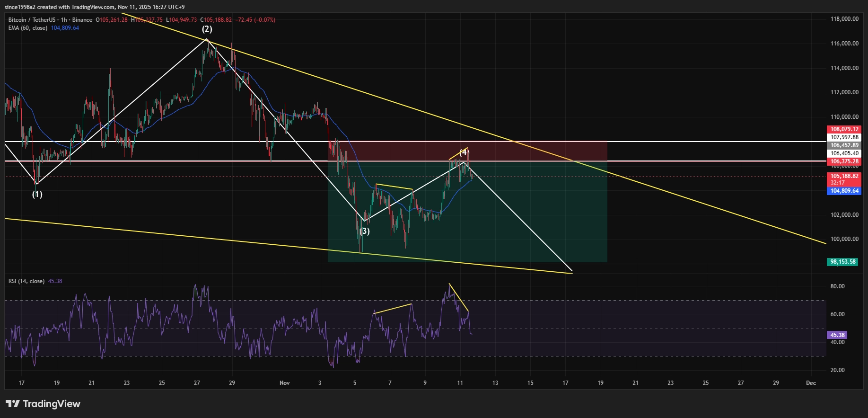
Task: Select wave label (4) on the chart
Action: 464,152
